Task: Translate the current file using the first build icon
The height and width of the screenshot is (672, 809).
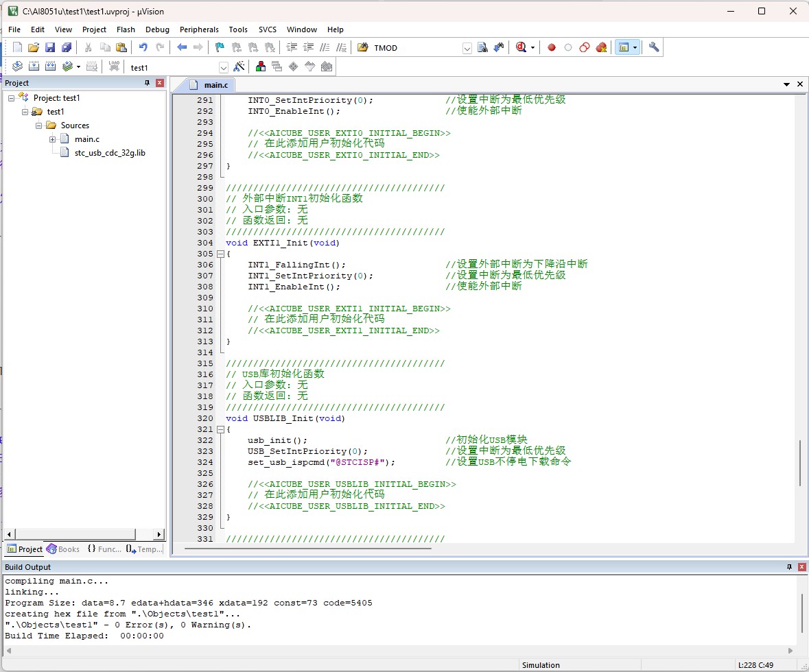Action: [x=18, y=67]
